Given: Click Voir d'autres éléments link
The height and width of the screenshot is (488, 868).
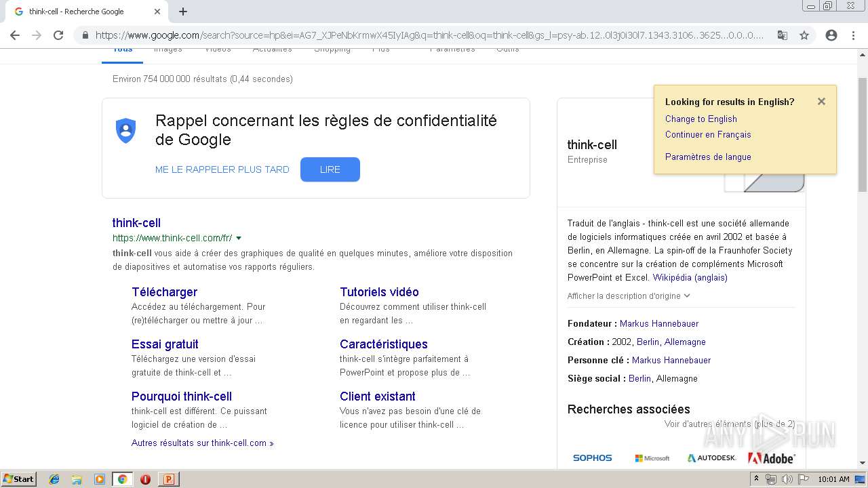Looking at the screenshot, I should click(730, 424).
